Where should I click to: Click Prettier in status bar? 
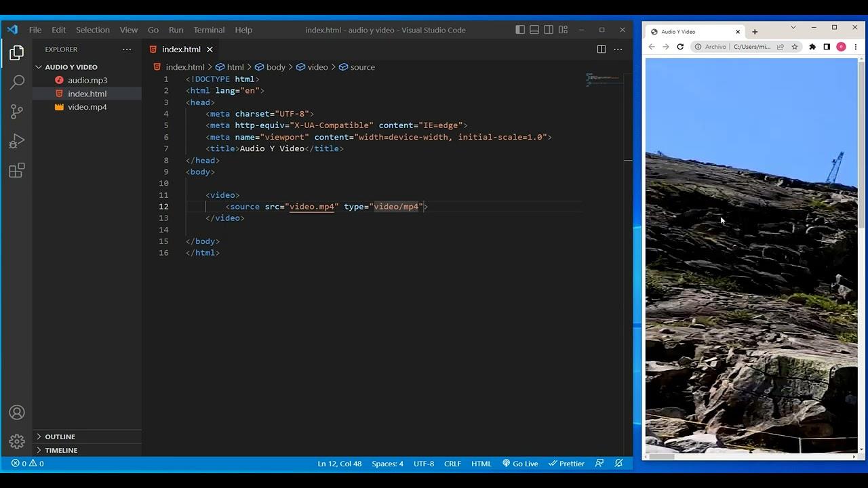click(x=566, y=464)
